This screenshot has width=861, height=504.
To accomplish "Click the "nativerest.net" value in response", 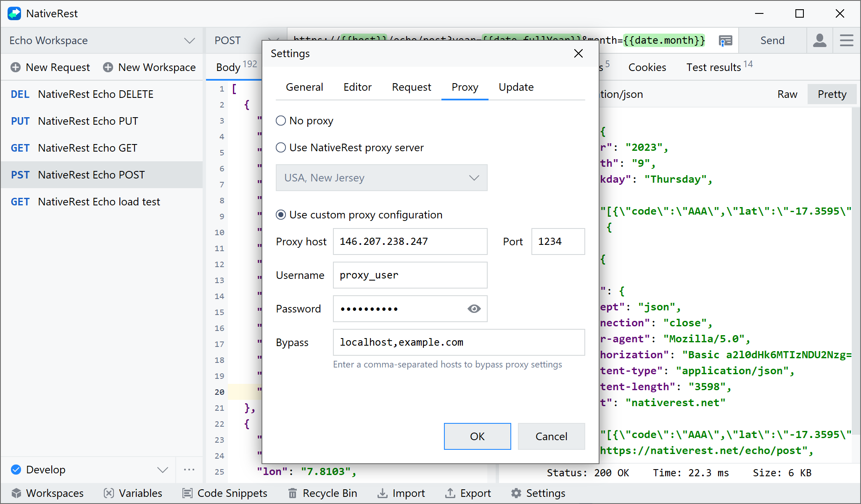I will 675,403.
